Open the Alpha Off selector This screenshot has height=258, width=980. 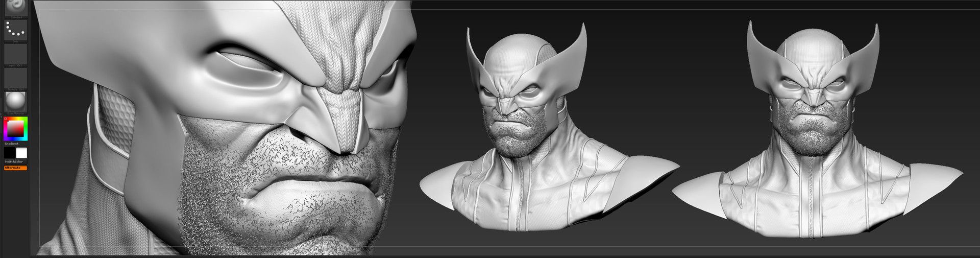click(15, 54)
